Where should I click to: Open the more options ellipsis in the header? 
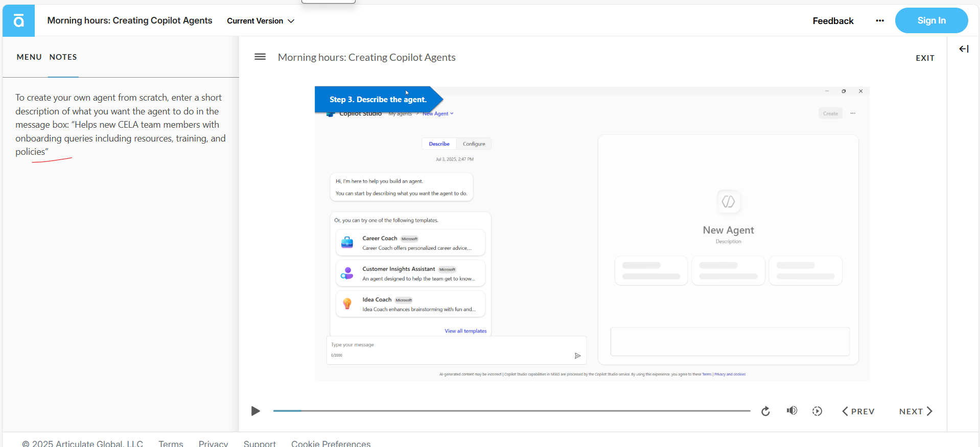click(879, 21)
